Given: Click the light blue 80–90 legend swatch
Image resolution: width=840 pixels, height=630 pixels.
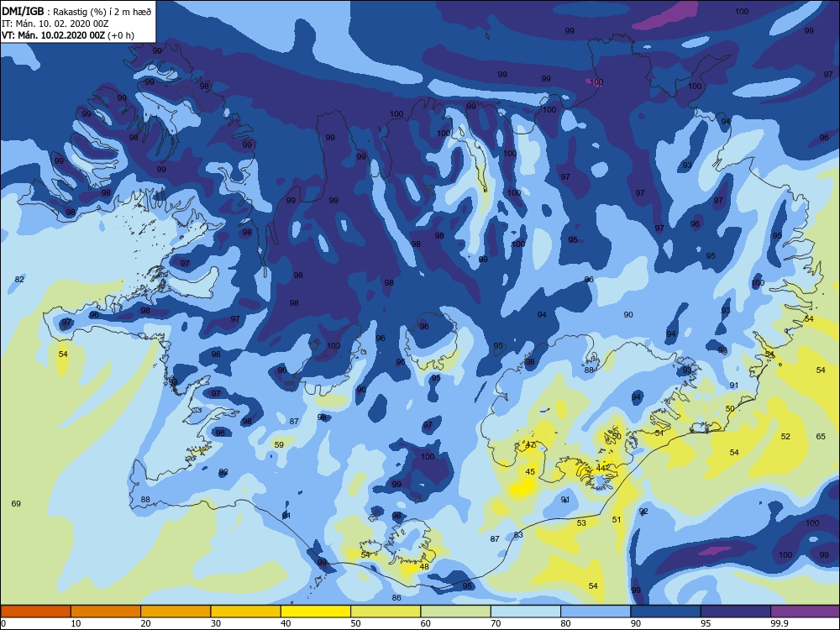Looking at the screenshot, I should click(x=596, y=612).
